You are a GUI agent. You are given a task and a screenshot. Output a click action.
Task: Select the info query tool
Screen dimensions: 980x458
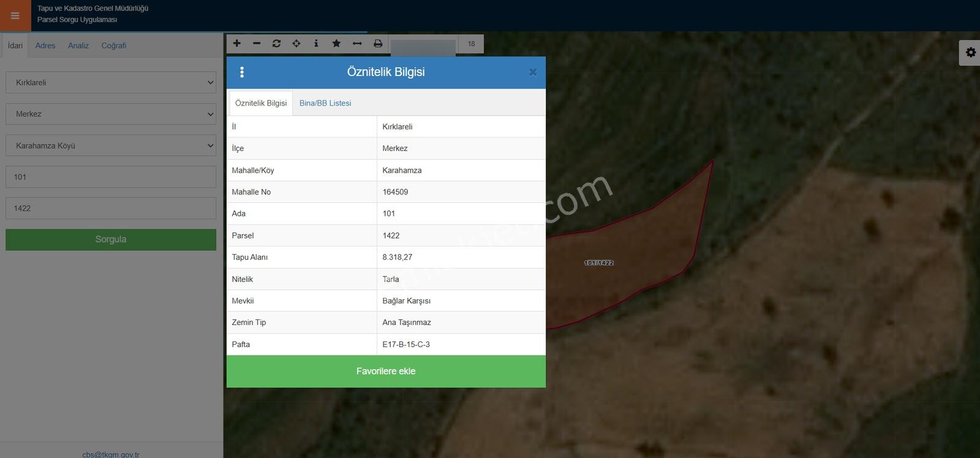pyautogui.click(x=316, y=44)
